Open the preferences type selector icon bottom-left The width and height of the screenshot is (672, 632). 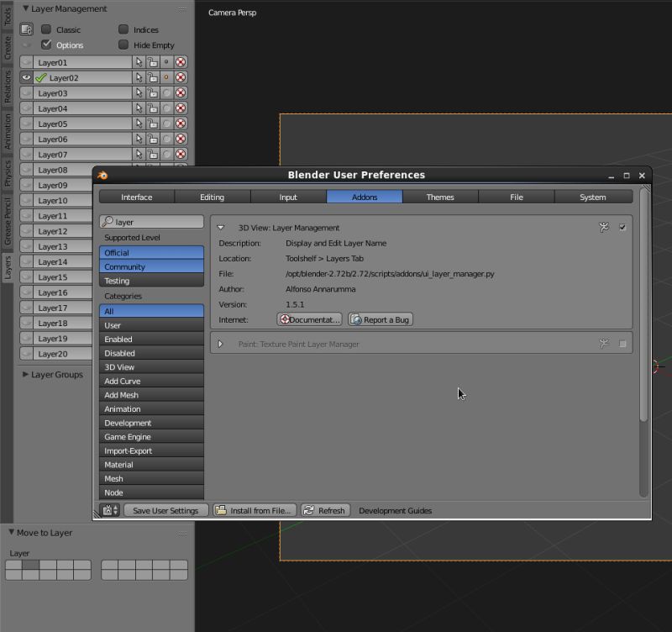107,510
